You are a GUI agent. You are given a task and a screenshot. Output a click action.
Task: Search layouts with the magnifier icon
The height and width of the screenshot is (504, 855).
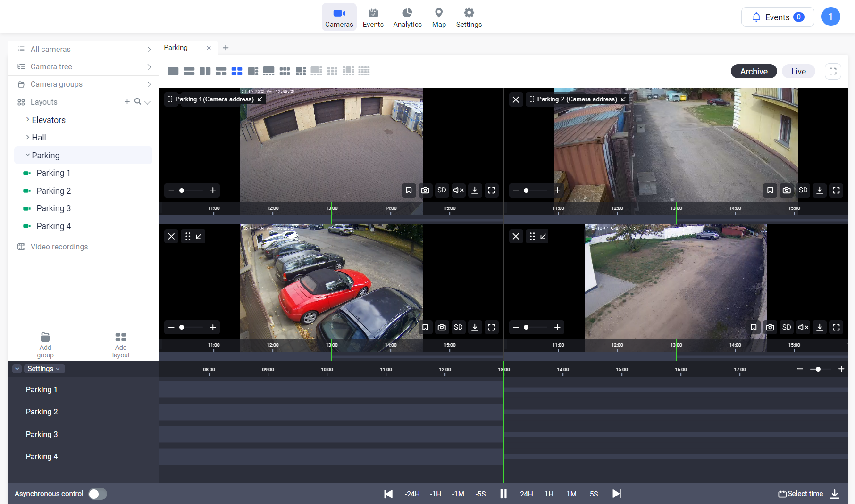tap(138, 102)
